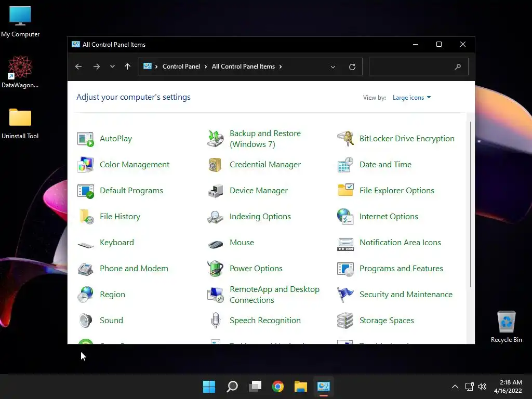Open the Keyboard settings link

(117, 243)
